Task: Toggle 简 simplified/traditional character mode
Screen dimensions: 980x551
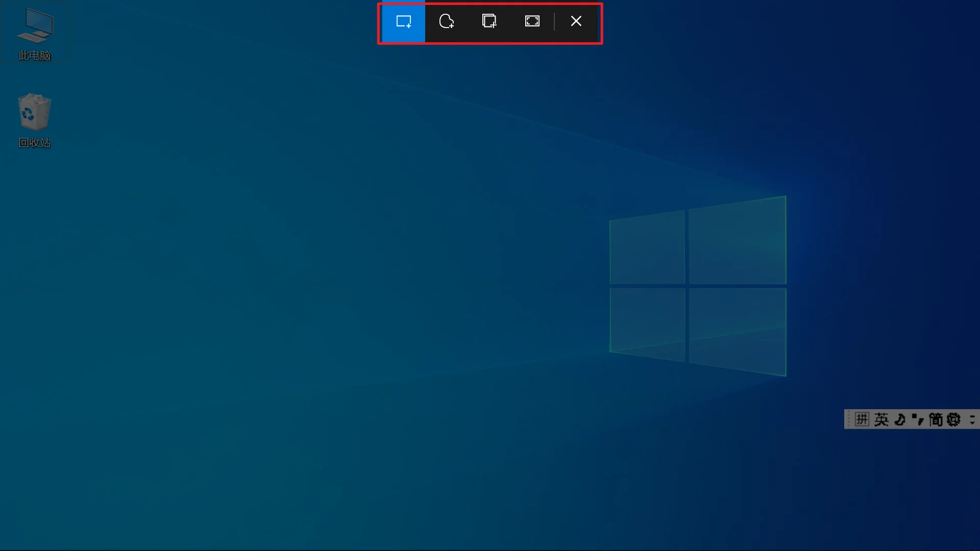Action: pyautogui.click(x=936, y=419)
